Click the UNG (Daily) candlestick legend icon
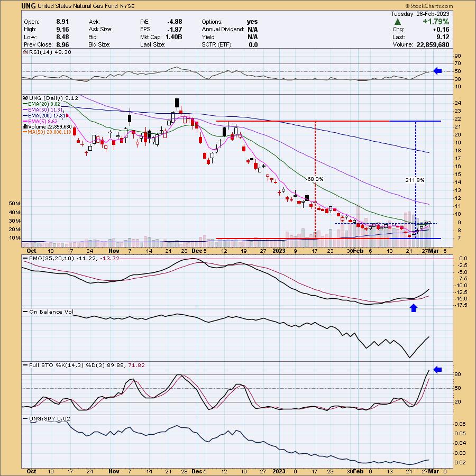The height and width of the screenshot is (476, 476). tap(25, 98)
